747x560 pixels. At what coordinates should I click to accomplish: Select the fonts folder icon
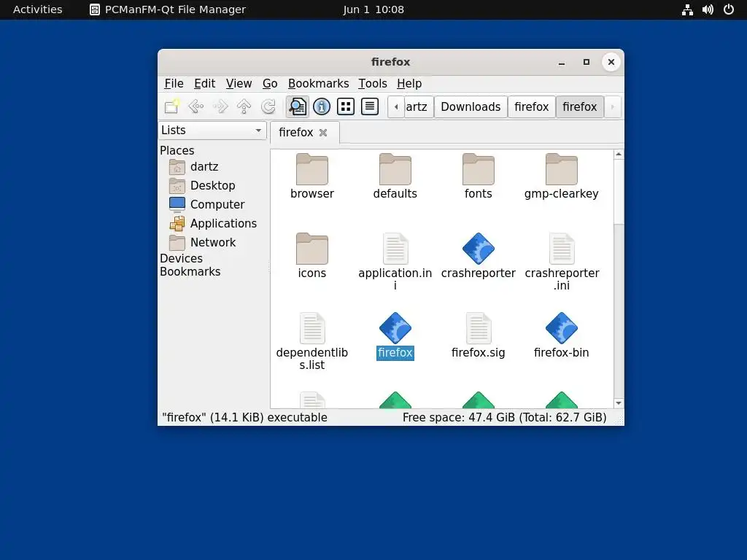[x=479, y=169]
